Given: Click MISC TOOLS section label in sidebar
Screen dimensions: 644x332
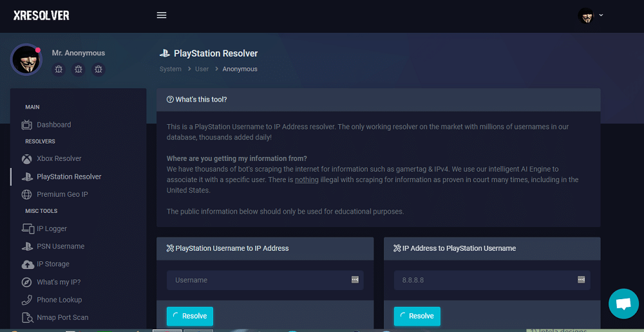Looking at the screenshot, I should [41, 211].
